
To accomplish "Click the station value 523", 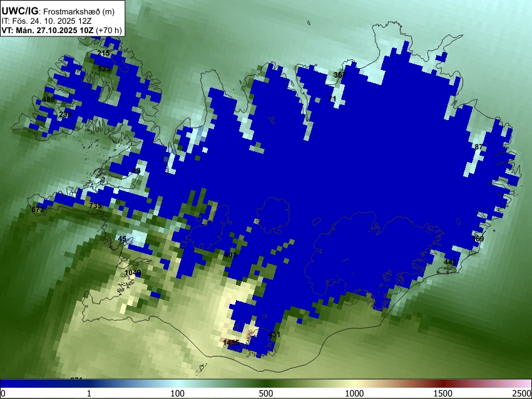I will (104, 69).
